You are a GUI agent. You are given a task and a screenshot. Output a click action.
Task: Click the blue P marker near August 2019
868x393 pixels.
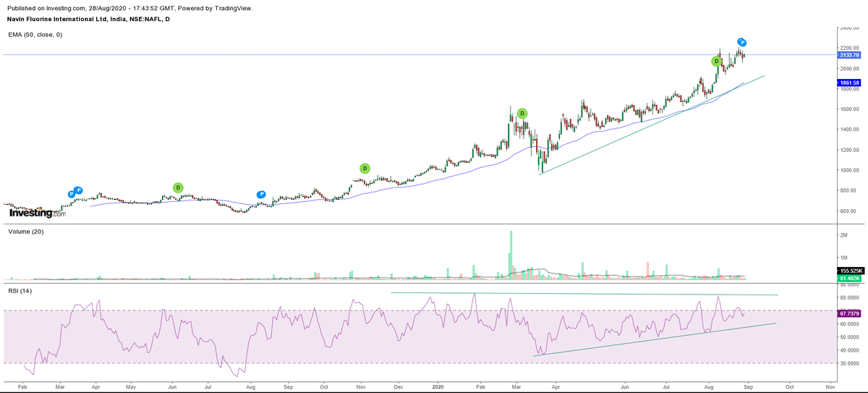click(x=261, y=195)
